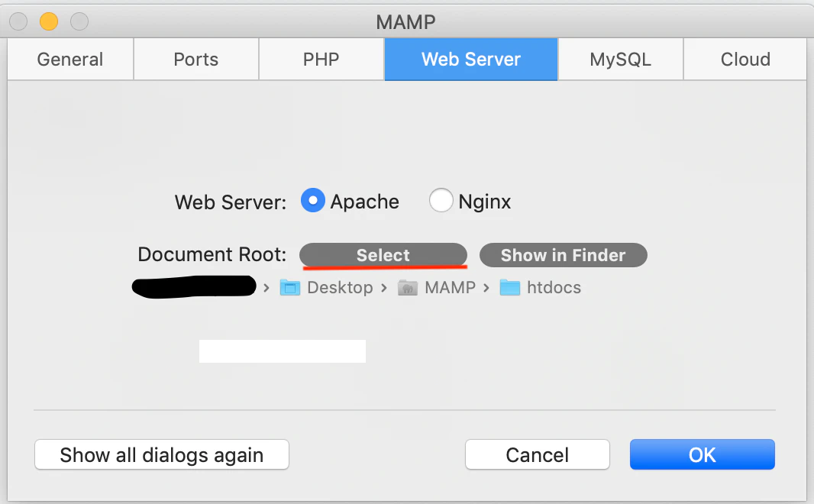
Task: Switch to the Ports tab
Action: point(195,59)
